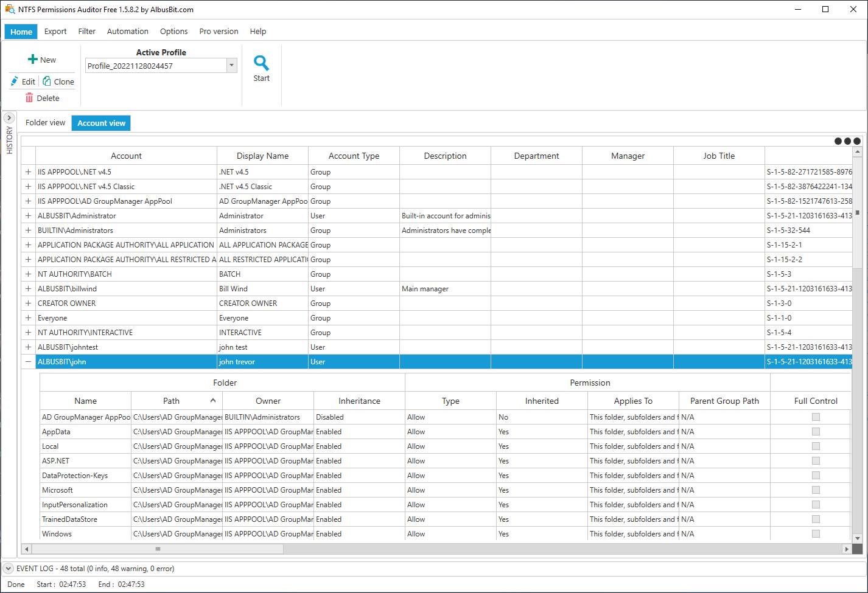Toggle Full Control checkbox for ASP.NET row
The height and width of the screenshot is (593, 868).
click(816, 461)
